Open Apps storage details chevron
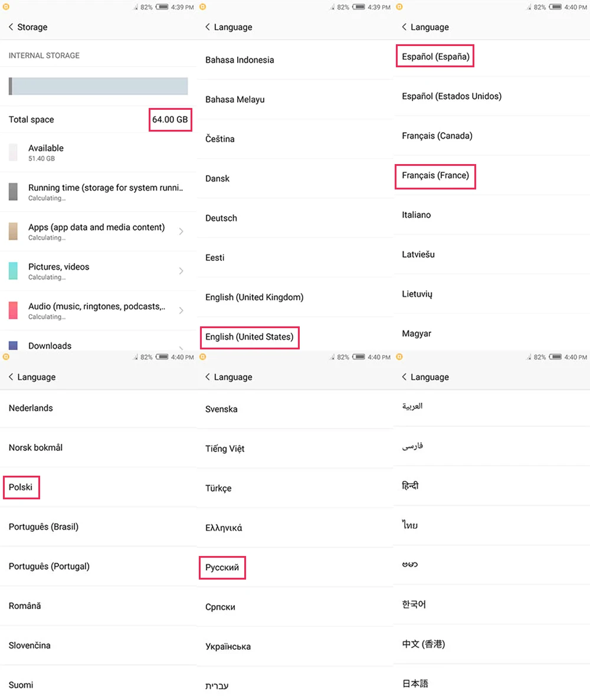This screenshot has width=590, height=700. [181, 231]
